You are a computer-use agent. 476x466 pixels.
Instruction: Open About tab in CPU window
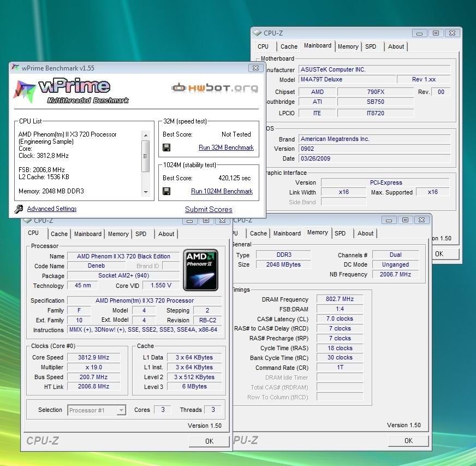[x=166, y=234]
